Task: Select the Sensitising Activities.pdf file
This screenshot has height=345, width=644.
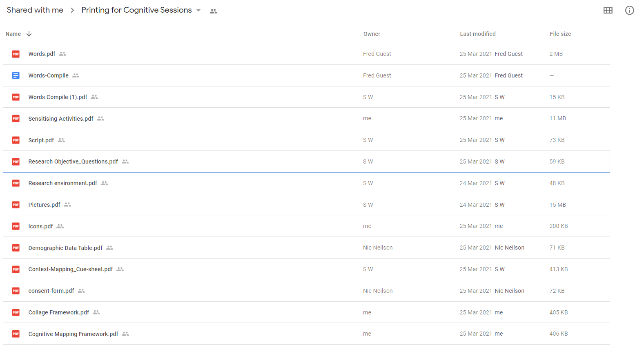Action: pyautogui.click(x=61, y=119)
